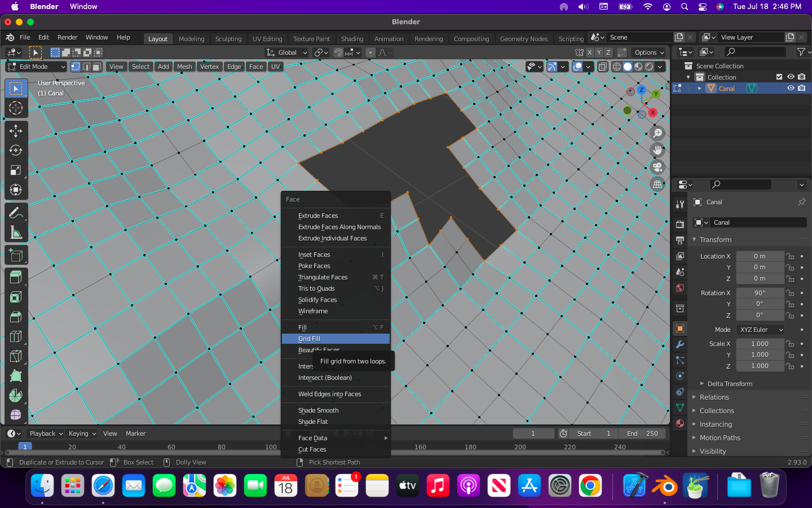Open the Output properties tab
Viewport: 812px width, 508px height.
(680, 240)
